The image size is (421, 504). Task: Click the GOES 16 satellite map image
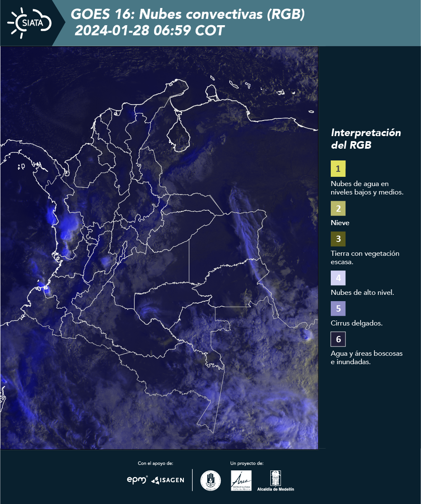160,247
